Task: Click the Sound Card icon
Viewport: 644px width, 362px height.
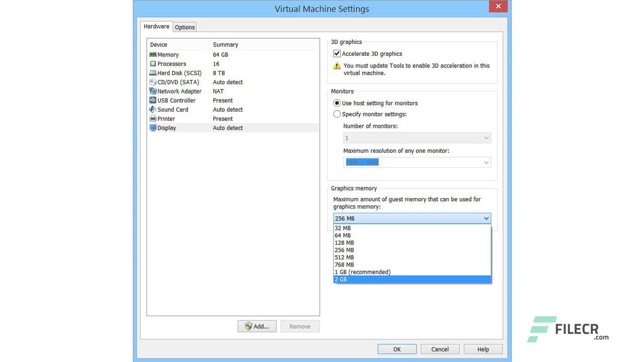Action: tap(153, 109)
